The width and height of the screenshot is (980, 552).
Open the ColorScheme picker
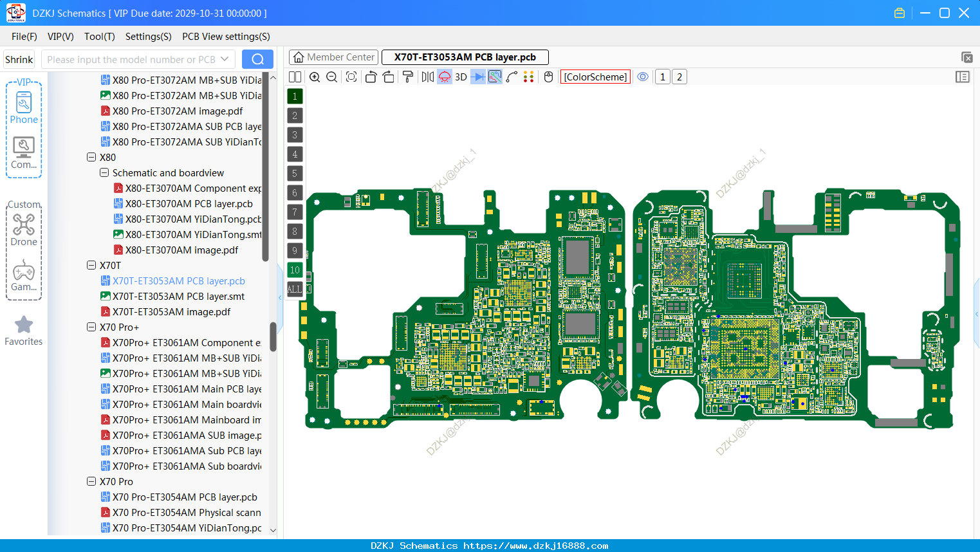pyautogui.click(x=595, y=77)
